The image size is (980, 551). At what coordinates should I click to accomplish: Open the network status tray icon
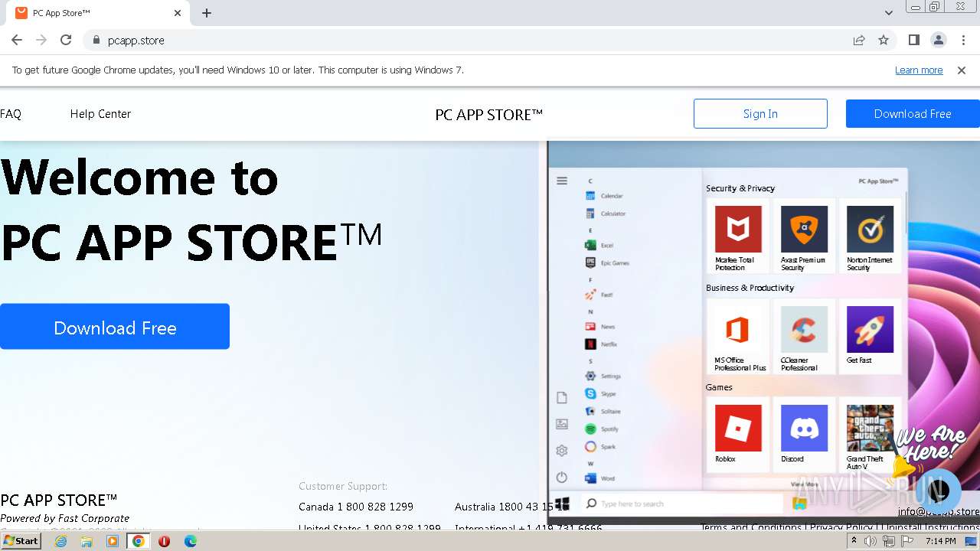pos(888,541)
